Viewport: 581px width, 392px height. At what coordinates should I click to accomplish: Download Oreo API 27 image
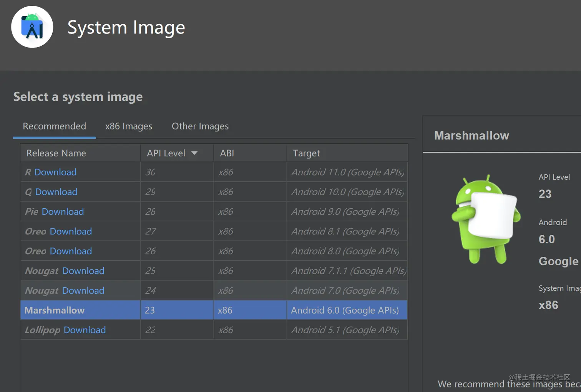coord(71,231)
